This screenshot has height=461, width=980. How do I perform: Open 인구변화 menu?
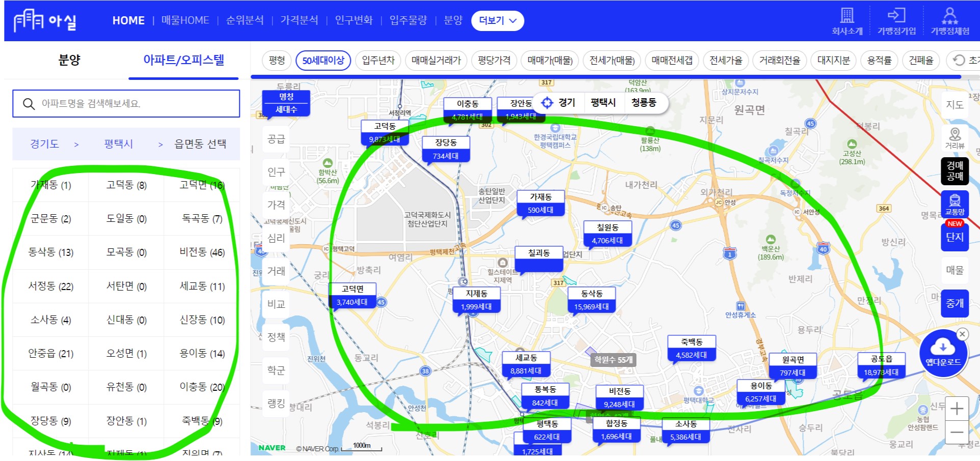pos(354,20)
